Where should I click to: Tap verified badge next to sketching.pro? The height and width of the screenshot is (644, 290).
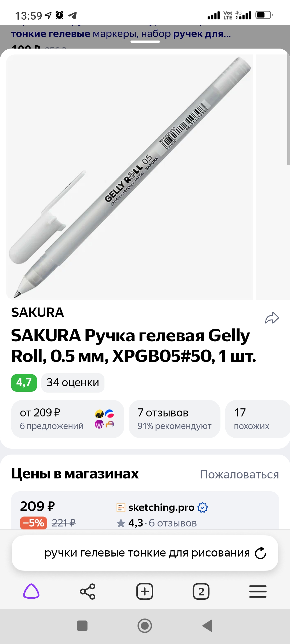202,507
